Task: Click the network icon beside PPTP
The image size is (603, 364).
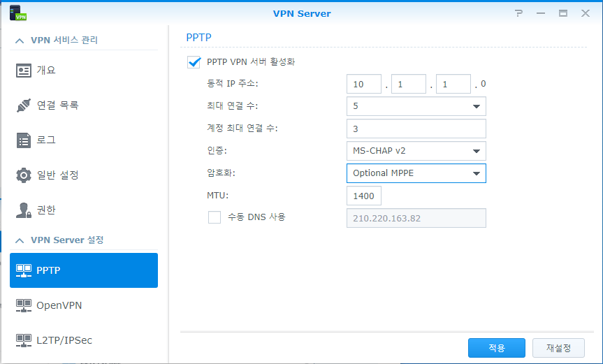Action: click(x=24, y=270)
